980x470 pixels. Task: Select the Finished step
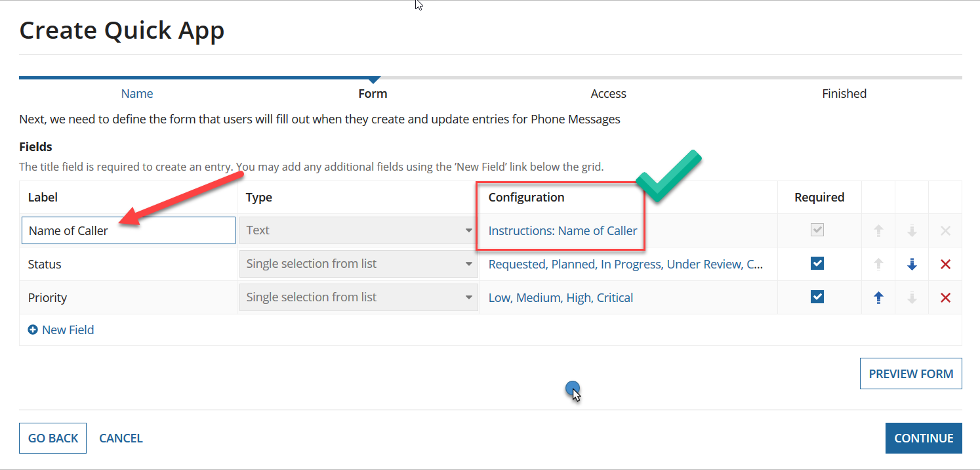pos(844,93)
